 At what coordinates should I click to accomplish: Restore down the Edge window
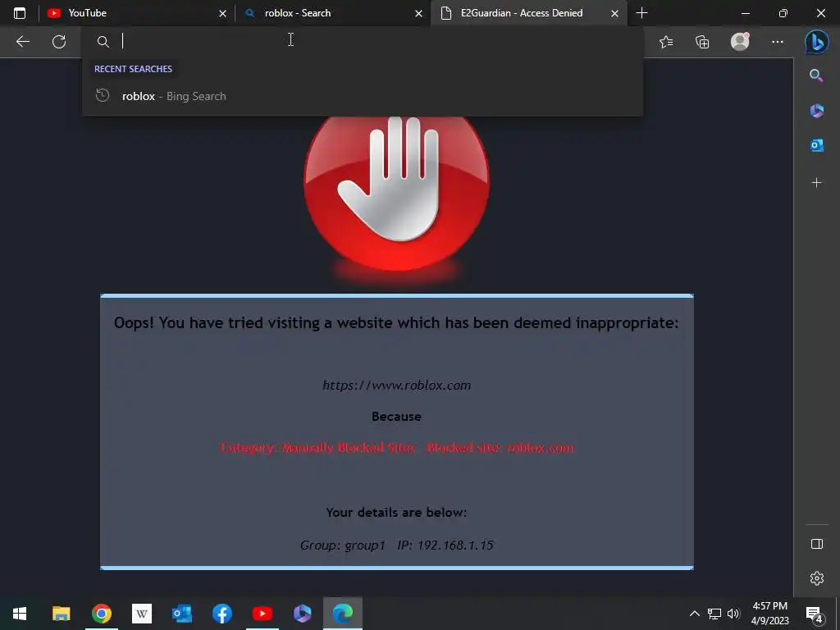783,13
